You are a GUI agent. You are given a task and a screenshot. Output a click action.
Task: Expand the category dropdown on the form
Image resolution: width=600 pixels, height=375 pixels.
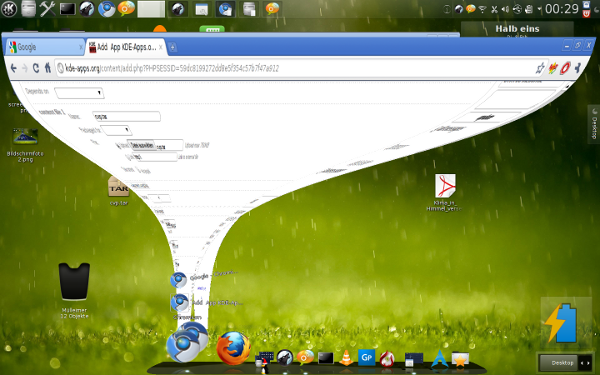tap(79, 93)
